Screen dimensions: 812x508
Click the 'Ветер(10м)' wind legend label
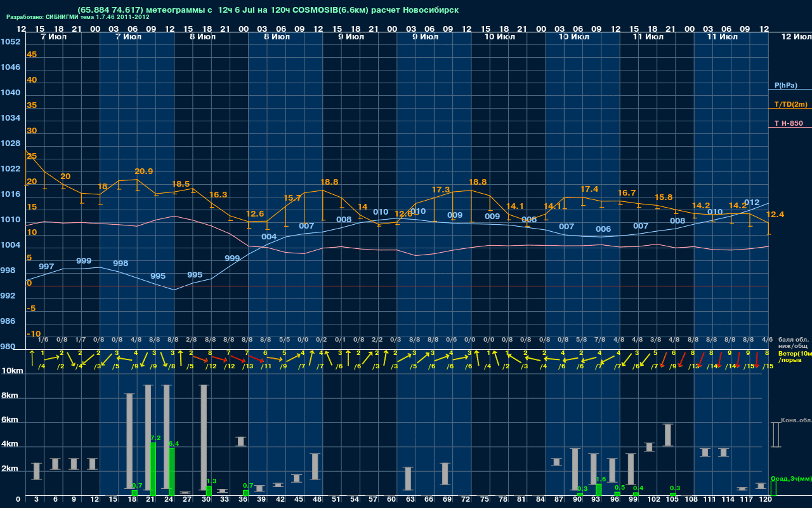(794, 353)
